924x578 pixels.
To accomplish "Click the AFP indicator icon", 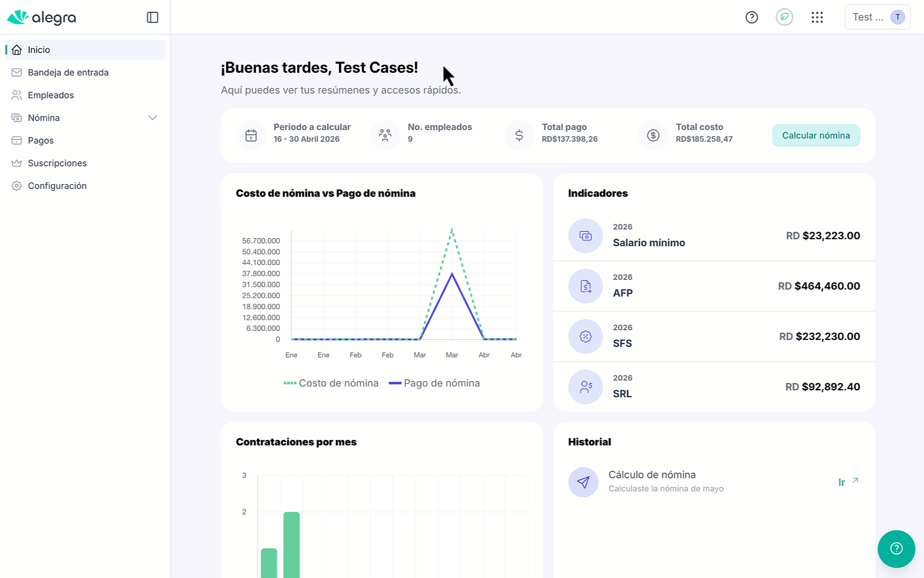I will pyautogui.click(x=585, y=286).
